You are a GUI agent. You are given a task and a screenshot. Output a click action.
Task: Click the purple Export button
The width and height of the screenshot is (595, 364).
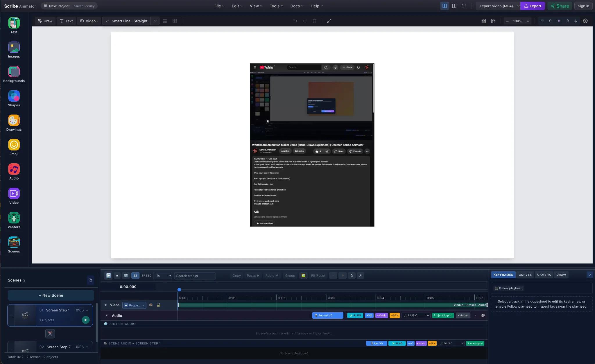click(x=533, y=6)
